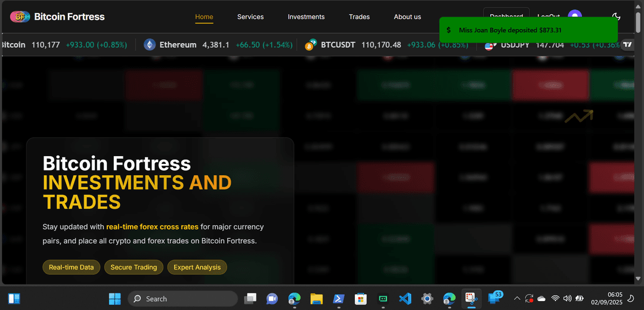The image size is (644, 310).
Task: Open the volume speaker tray icon
Action: pyautogui.click(x=568, y=299)
